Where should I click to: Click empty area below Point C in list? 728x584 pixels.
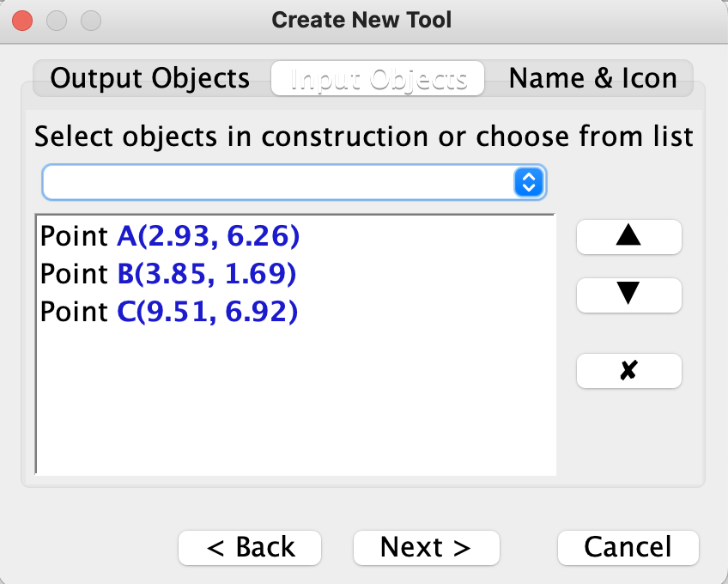(x=295, y=399)
